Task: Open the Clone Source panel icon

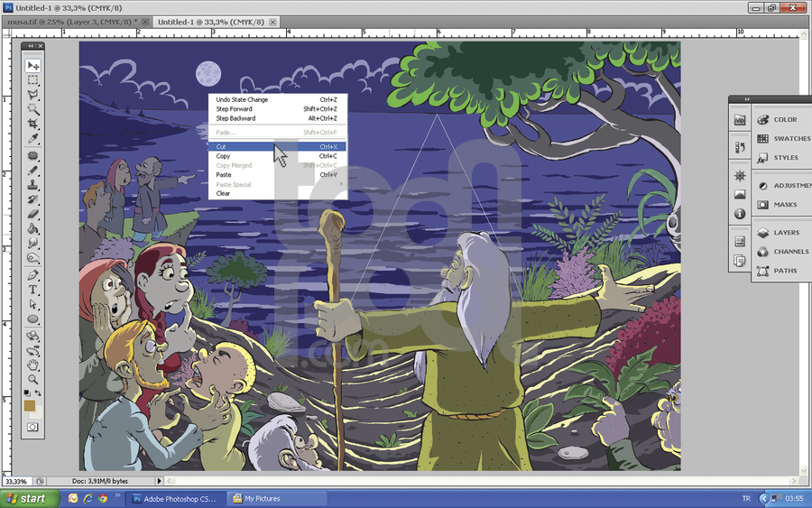Action: click(x=740, y=260)
